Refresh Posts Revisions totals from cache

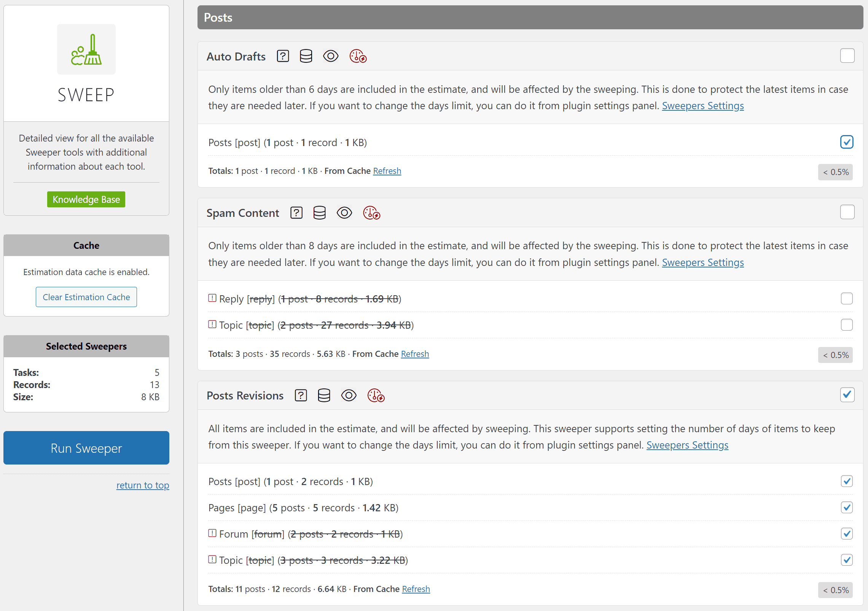pyautogui.click(x=416, y=589)
